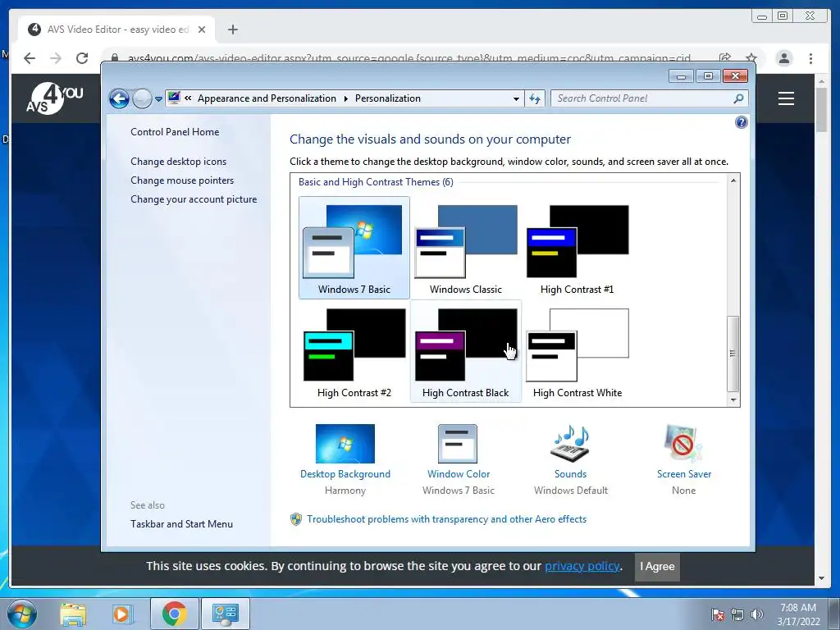This screenshot has width=840, height=630.
Task: Click Chrome's share page icon
Action: [x=725, y=58]
